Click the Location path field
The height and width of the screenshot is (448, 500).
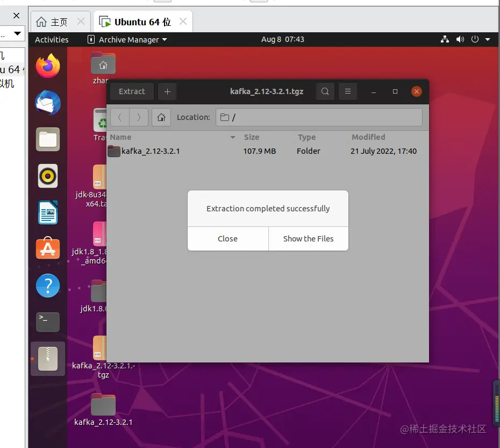coord(319,117)
